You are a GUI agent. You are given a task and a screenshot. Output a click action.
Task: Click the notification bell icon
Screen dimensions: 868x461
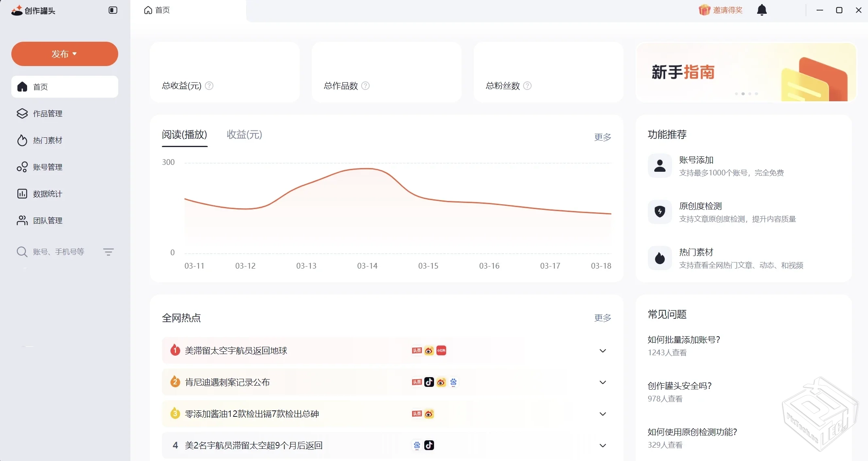[762, 10]
